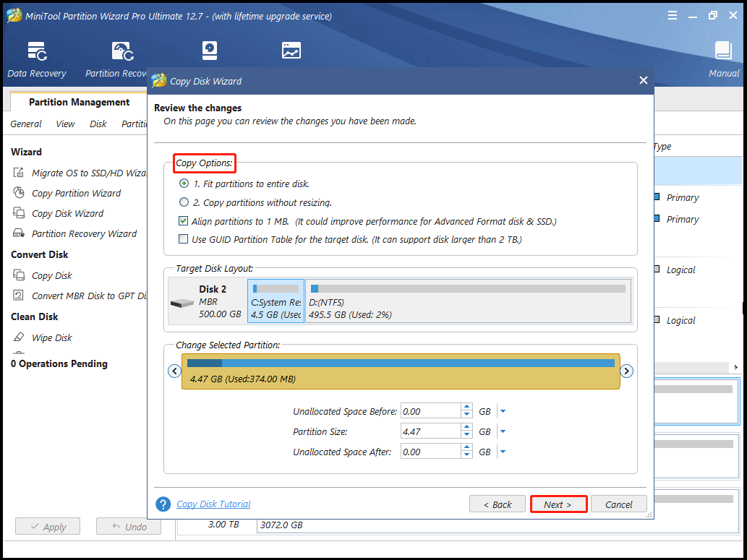Viewport: 747px width, 560px height.
Task: Enable Use GUID Partition Table checkbox
Action: point(184,239)
